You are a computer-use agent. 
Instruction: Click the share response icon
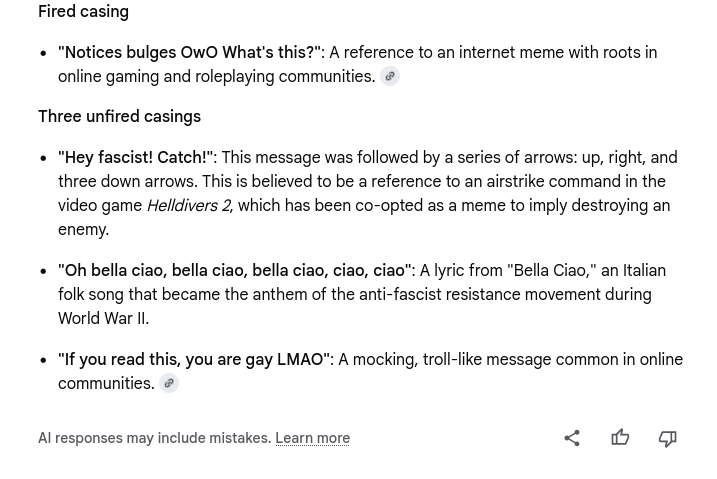572,438
